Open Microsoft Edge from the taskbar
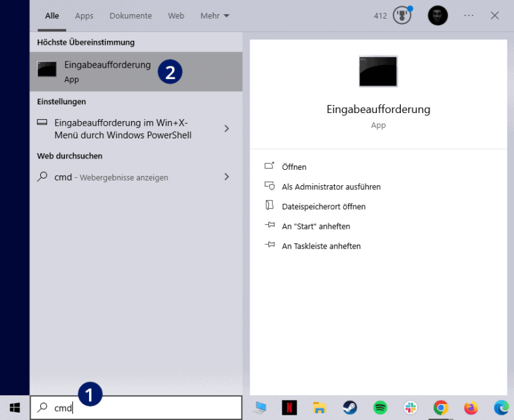 (x=501, y=407)
